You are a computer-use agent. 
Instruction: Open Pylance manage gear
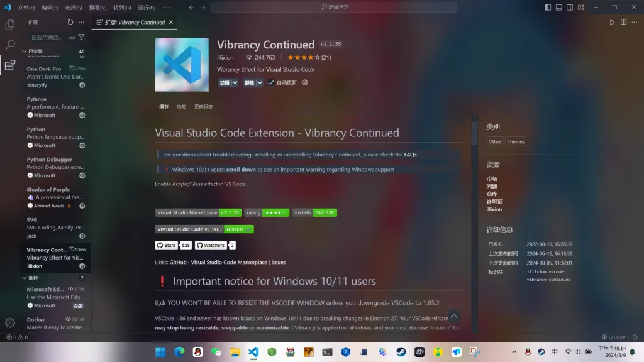click(x=82, y=116)
